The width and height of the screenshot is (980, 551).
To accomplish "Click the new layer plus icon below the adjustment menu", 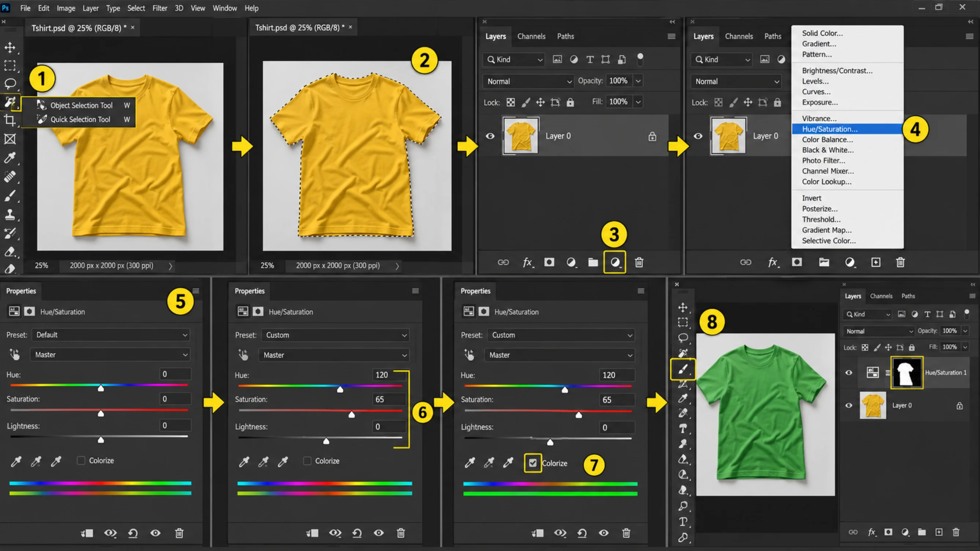I will click(x=876, y=262).
